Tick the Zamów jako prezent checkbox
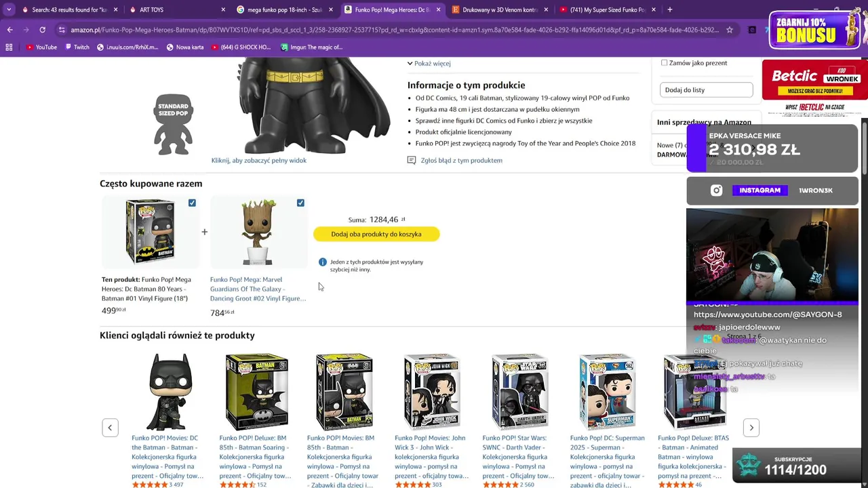This screenshot has width=868, height=488. pos(664,63)
